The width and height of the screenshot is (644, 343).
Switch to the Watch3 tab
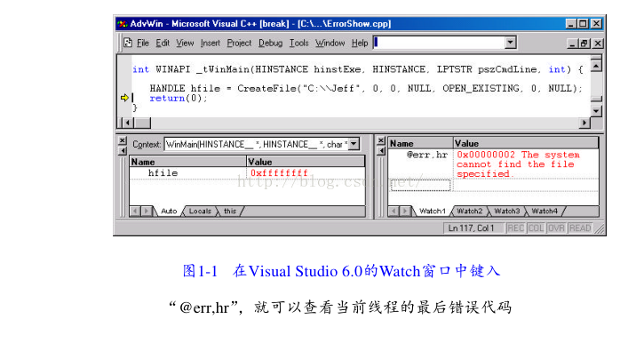tap(507, 211)
